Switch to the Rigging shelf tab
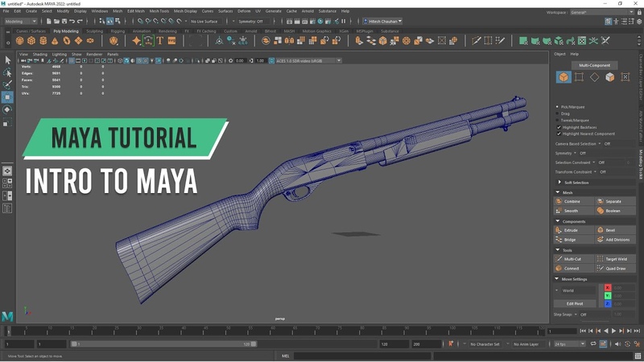Screen dimensions: 644x362 [x=118, y=31]
